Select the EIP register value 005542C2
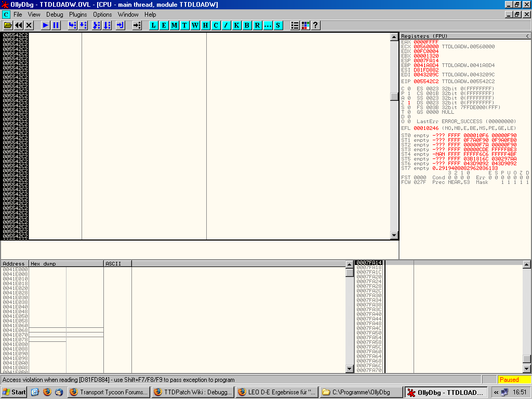The height and width of the screenshot is (399, 532). click(x=426, y=82)
